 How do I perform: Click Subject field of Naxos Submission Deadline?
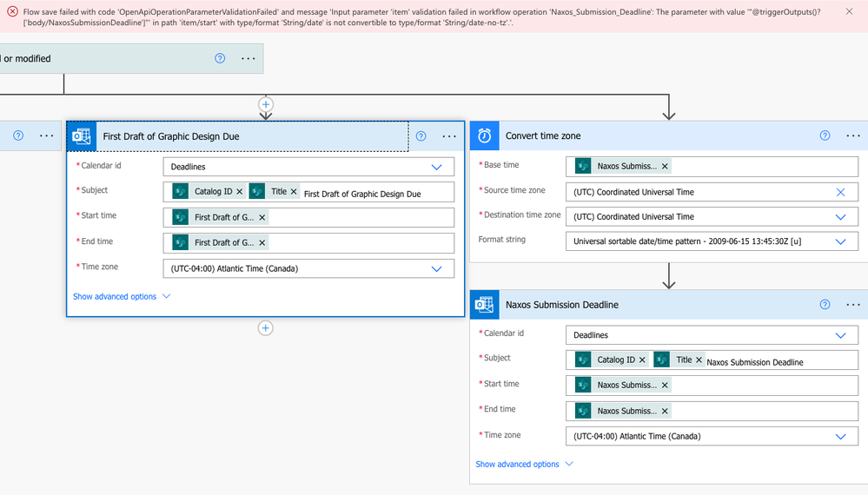[712, 360]
